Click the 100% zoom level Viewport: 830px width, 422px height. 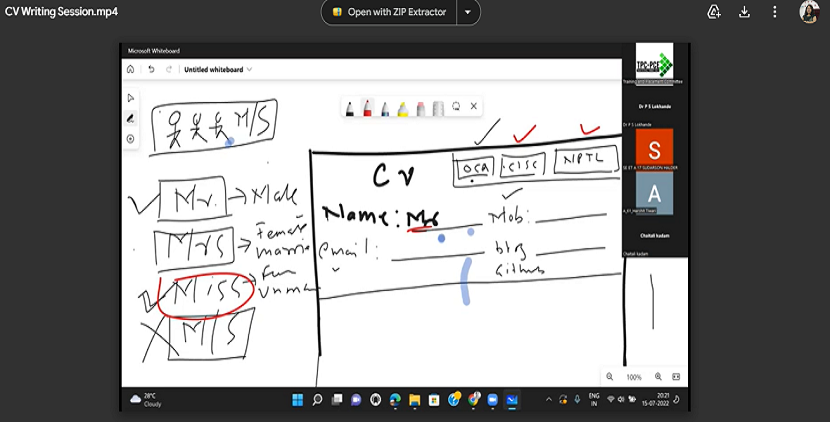[634, 377]
